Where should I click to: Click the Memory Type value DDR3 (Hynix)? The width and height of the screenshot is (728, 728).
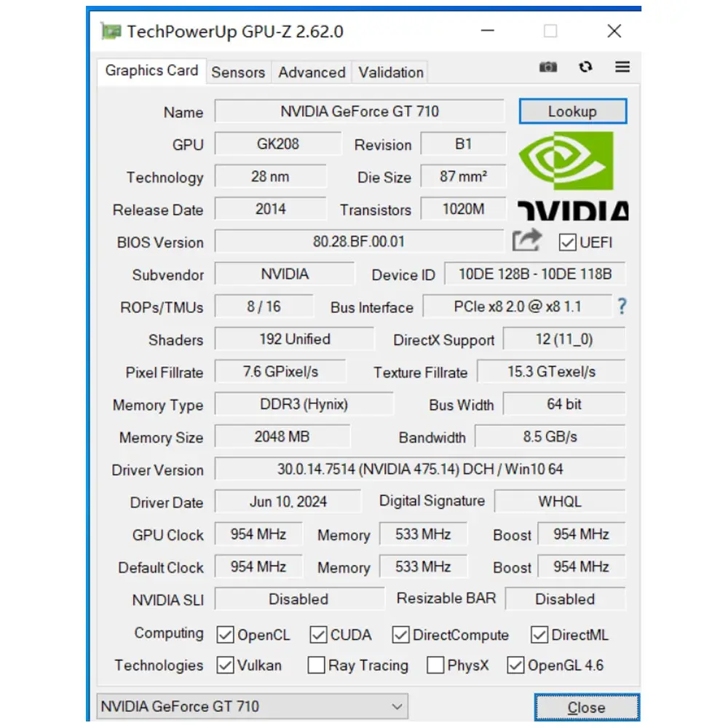click(x=304, y=404)
